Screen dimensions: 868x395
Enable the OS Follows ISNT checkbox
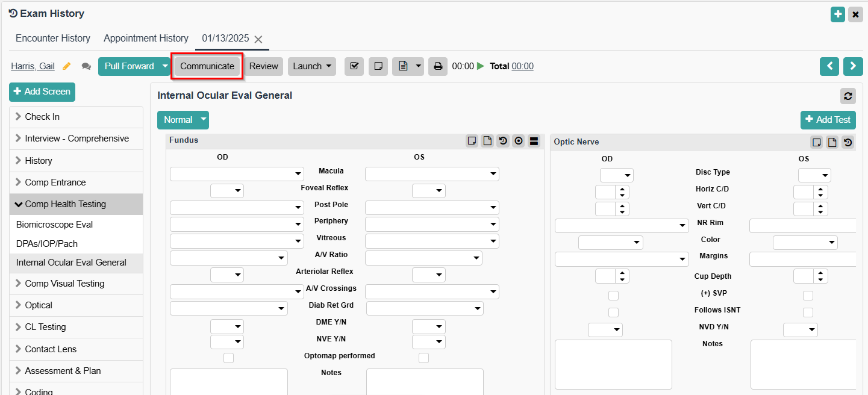[x=808, y=313]
